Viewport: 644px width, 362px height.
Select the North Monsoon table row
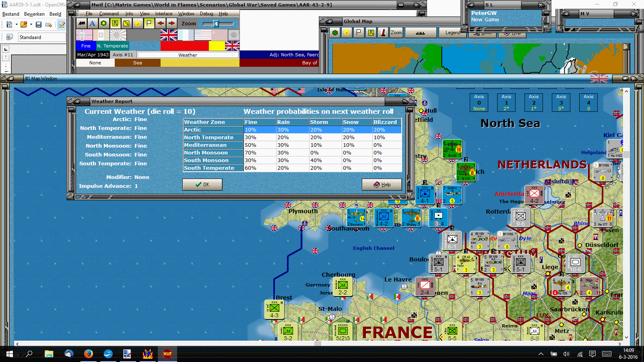(x=292, y=152)
